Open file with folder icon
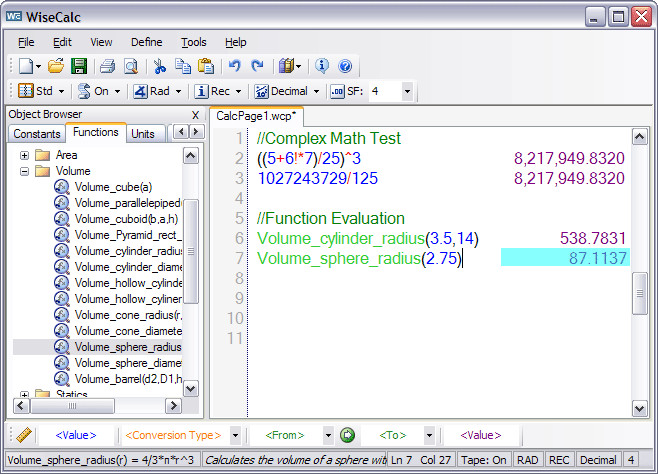This screenshot has height=474, width=658. 55,66
